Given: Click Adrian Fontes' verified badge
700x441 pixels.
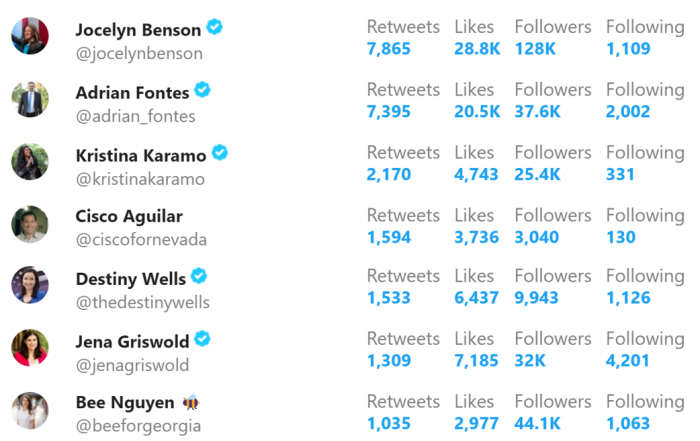Looking at the screenshot, I should click(x=202, y=90).
